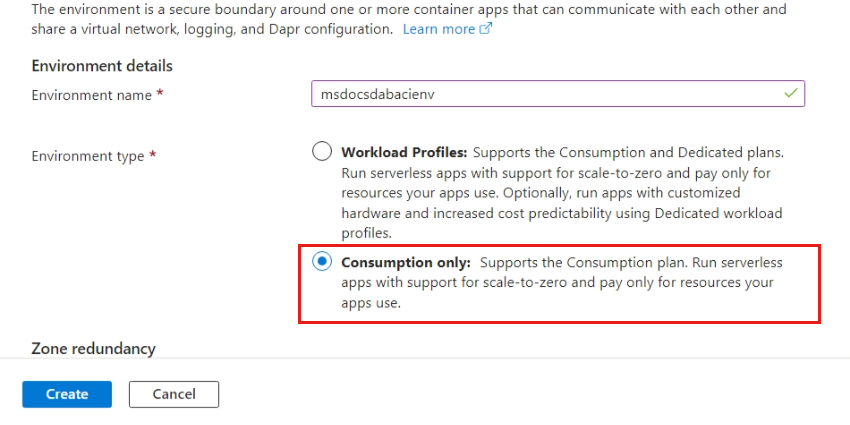850x425 pixels.
Task: Click the Dedicated workload profiles description text
Action: pos(561,213)
